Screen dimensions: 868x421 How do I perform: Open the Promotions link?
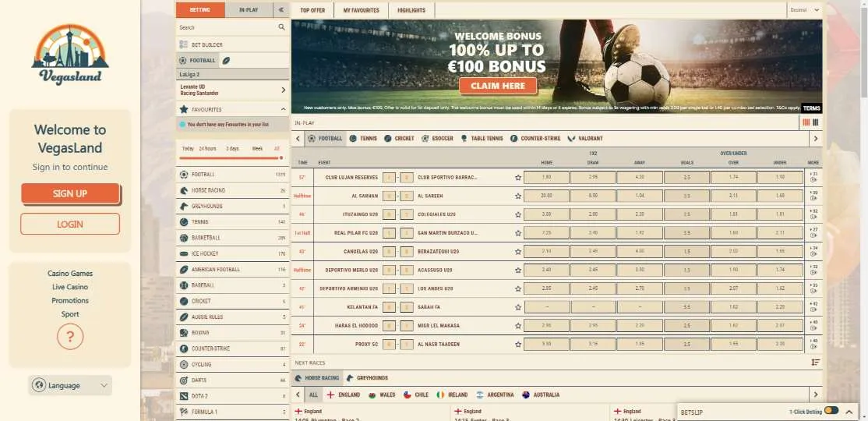coord(70,301)
